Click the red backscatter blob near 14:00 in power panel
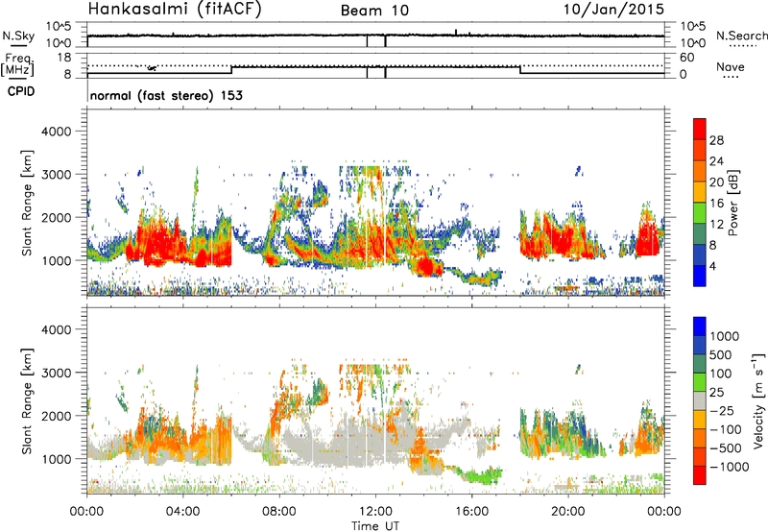The width and height of the screenshot is (768, 532). 426,268
